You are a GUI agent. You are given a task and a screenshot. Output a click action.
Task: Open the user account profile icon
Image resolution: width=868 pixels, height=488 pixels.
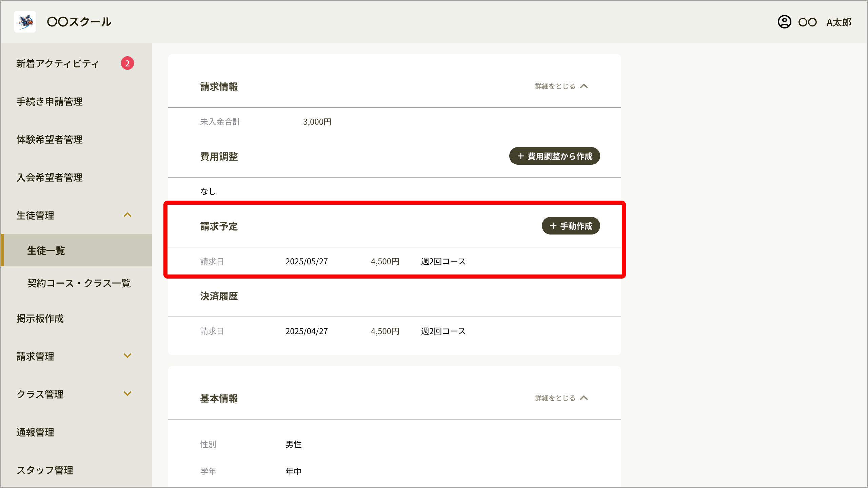[784, 22]
